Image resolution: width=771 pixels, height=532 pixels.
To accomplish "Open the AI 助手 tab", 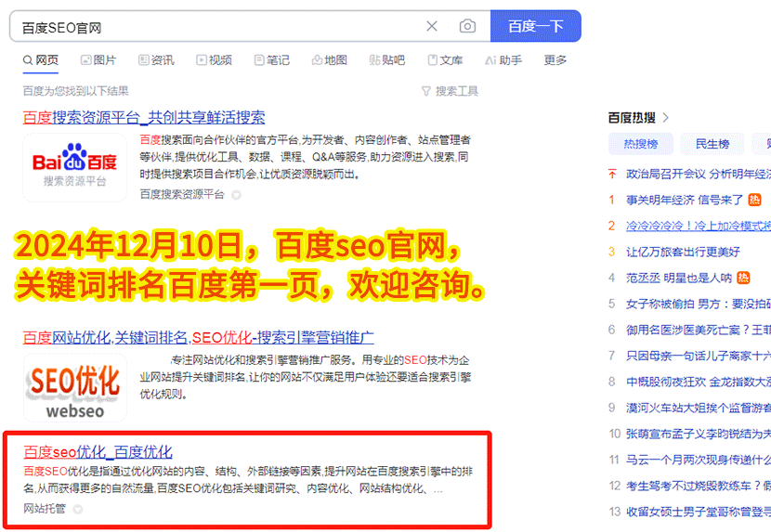I will (x=503, y=60).
